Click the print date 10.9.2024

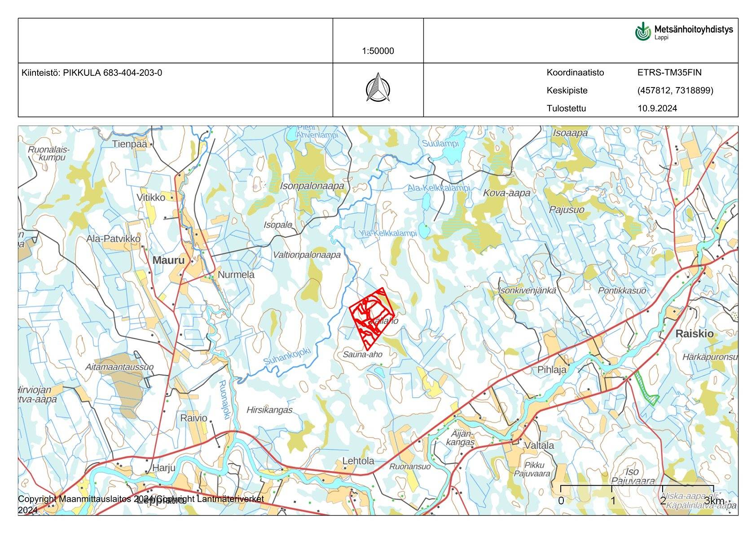[x=657, y=109]
